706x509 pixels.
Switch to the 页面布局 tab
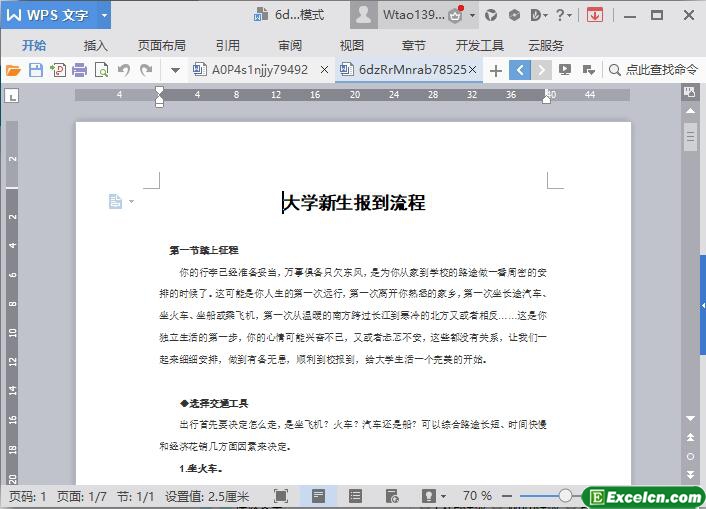tap(162, 45)
